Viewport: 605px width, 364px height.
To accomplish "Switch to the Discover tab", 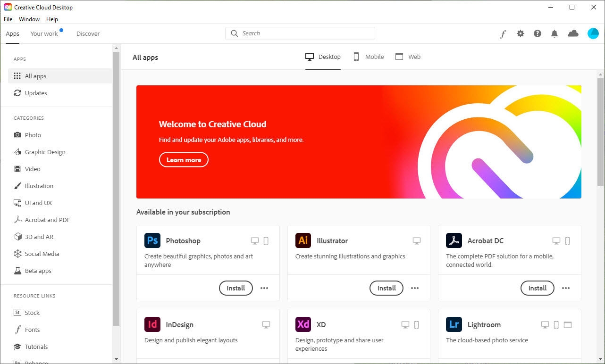I will coord(88,33).
